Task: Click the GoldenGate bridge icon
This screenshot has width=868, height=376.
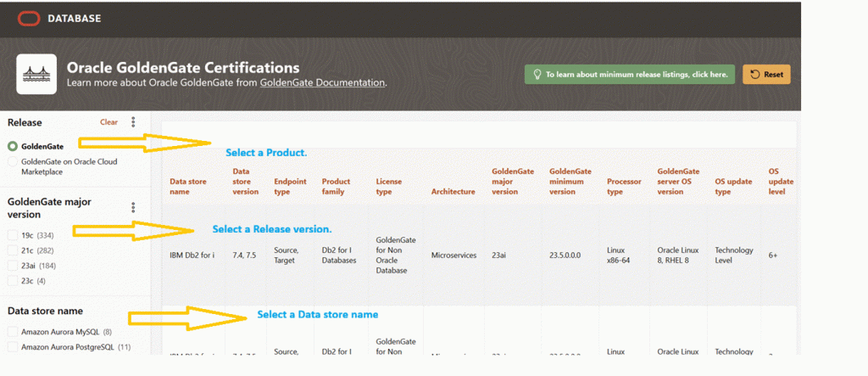Action: [x=36, y=75]
